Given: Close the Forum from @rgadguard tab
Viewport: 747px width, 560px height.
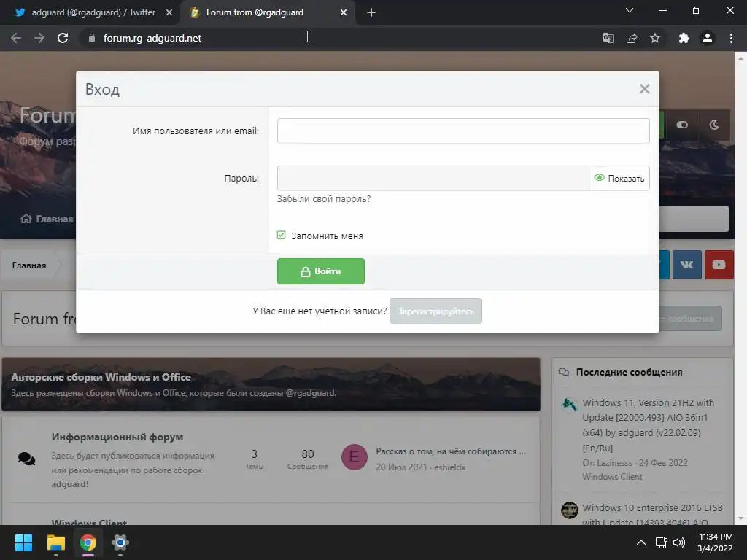Looking at the screenshot, I should [x=344, y=12].
